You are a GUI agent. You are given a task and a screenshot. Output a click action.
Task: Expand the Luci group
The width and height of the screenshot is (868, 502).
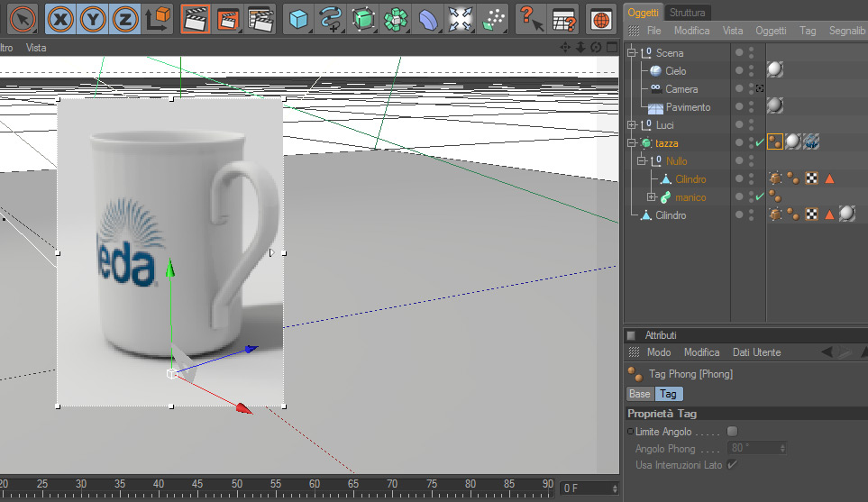[x=632, y=124]
